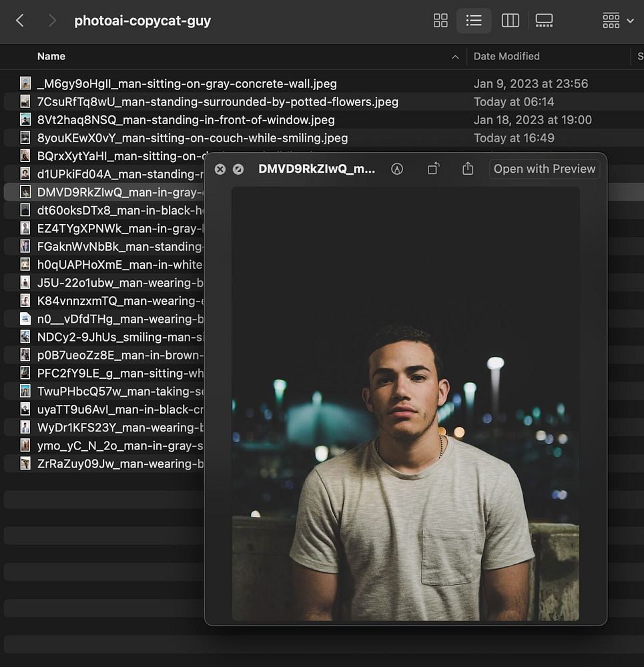Switch to column view

pyautogui.click(x=510, y=21)
